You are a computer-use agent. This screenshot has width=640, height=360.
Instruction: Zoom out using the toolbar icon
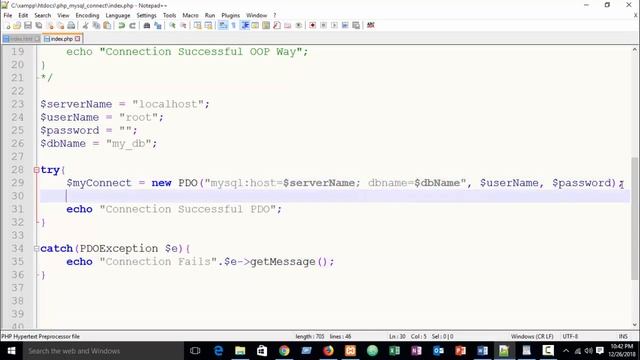[183, 25]
